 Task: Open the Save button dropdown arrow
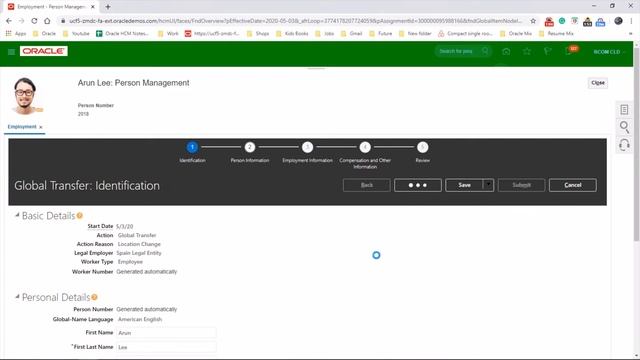[488, 185]
